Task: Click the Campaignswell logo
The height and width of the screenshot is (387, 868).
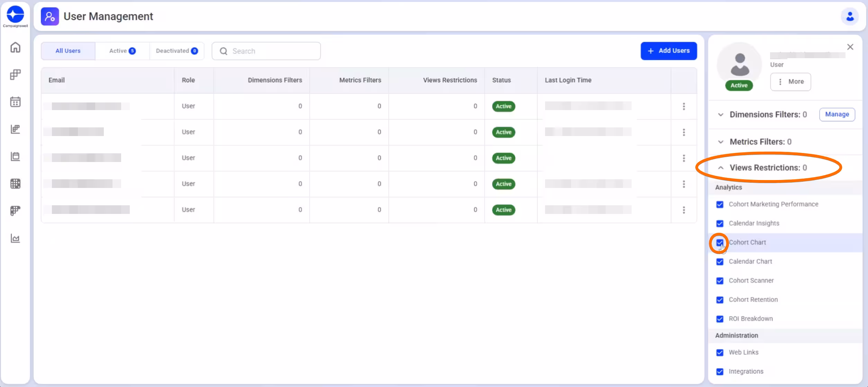Action: pos(15,16)
